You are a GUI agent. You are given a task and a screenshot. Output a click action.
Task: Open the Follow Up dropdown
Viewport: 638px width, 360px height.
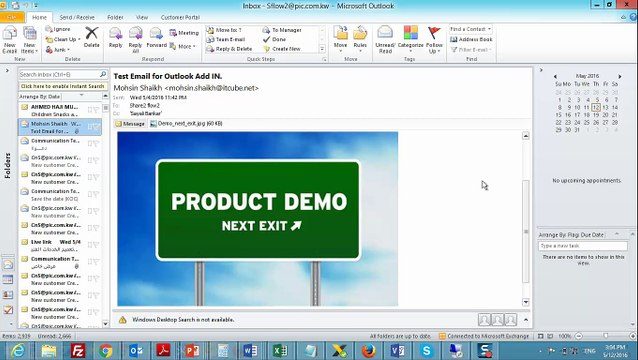point(434,39)
